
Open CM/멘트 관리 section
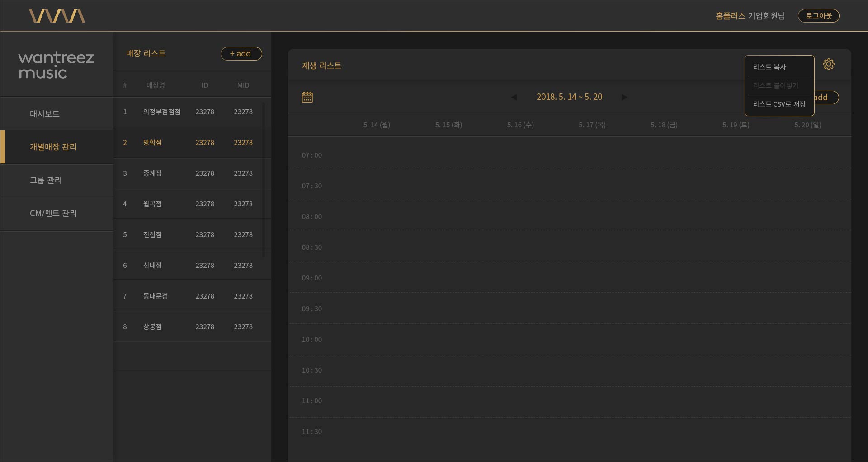(x=53, y=213)
